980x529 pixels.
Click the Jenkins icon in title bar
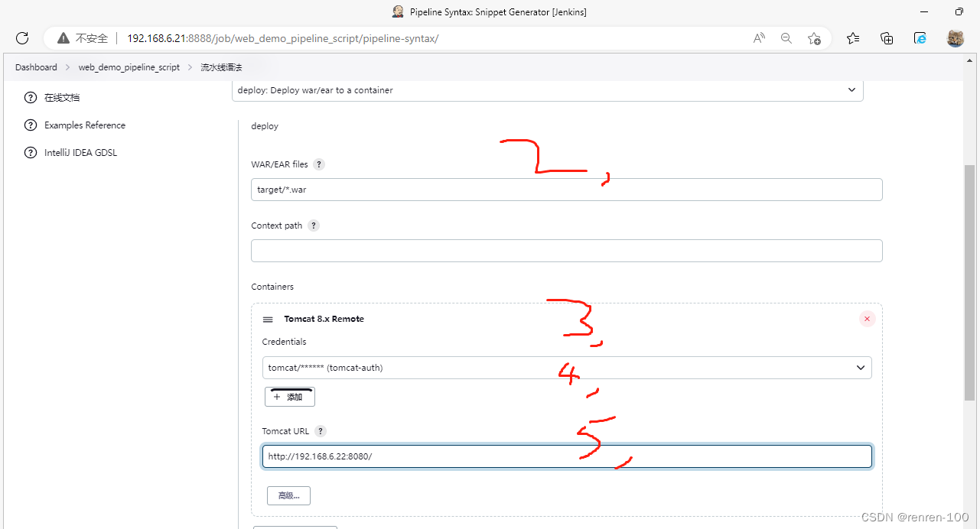[x=398, y=11]
